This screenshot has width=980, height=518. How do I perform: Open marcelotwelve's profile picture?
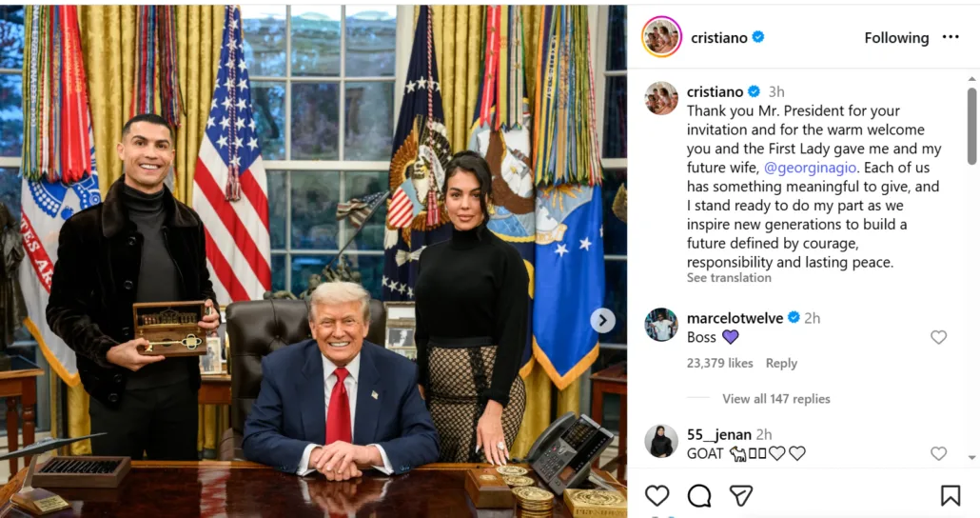(x=661, y=325)
